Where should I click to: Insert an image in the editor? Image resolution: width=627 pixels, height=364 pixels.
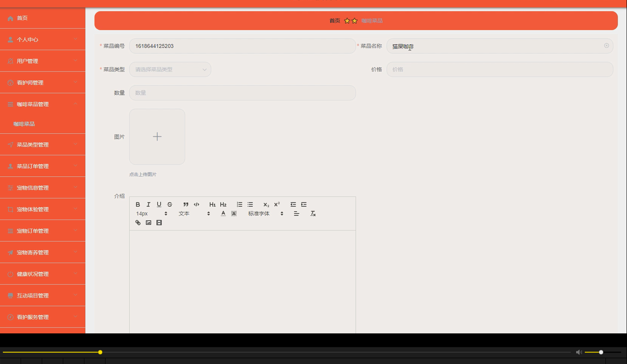(x=148, y=223)
